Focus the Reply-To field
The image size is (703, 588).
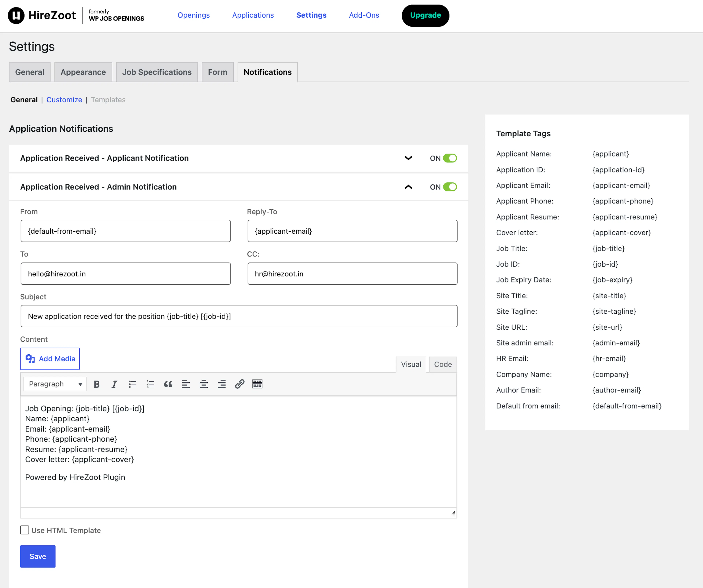[352, 231]
